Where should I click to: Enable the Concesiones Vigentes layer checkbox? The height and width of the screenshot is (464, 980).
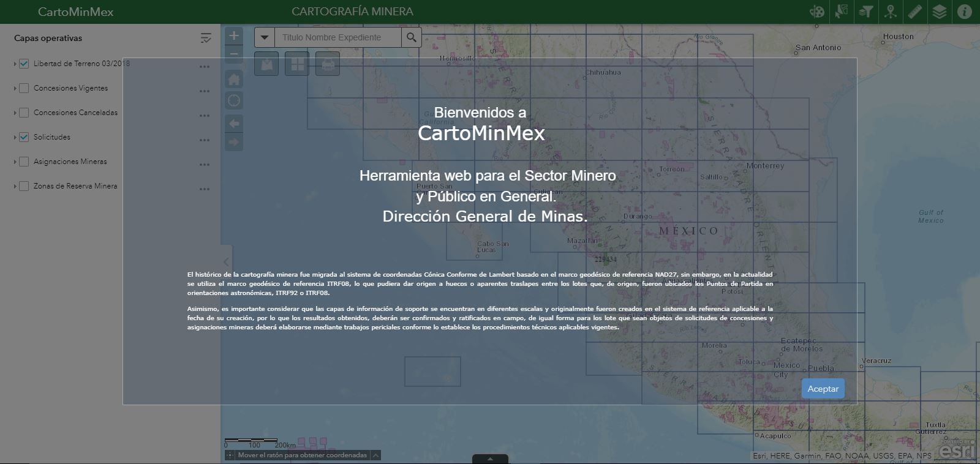pos(24,88)
